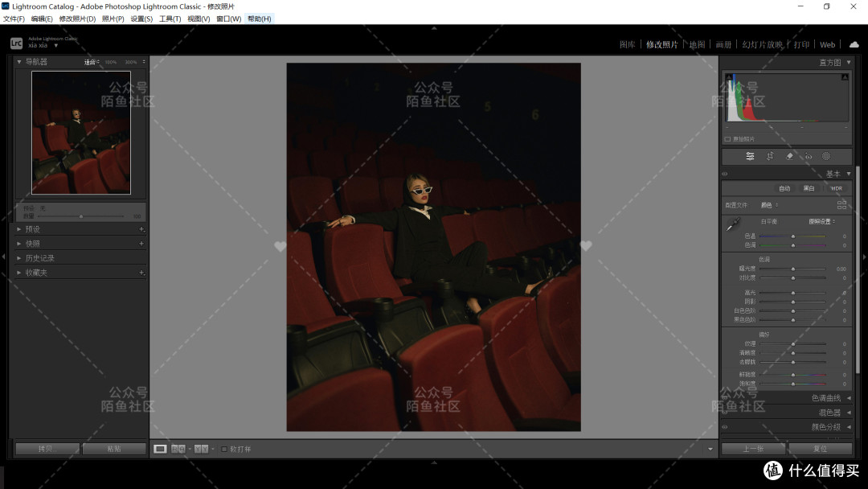The image size is (868, 489).
Task: Switch to before/after Y|Y view icon
Action: point(202,449)
